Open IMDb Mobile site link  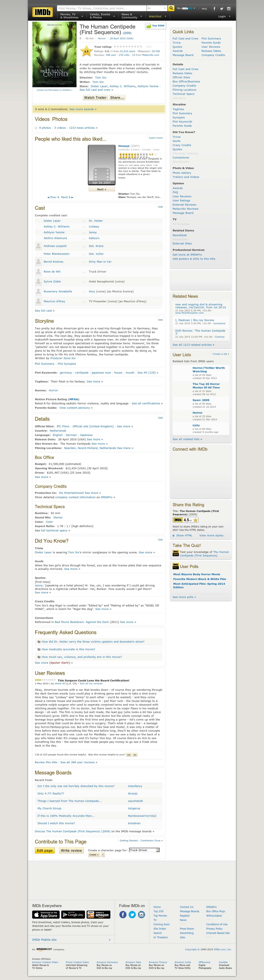pyautogui.click(x=44, y=940)
